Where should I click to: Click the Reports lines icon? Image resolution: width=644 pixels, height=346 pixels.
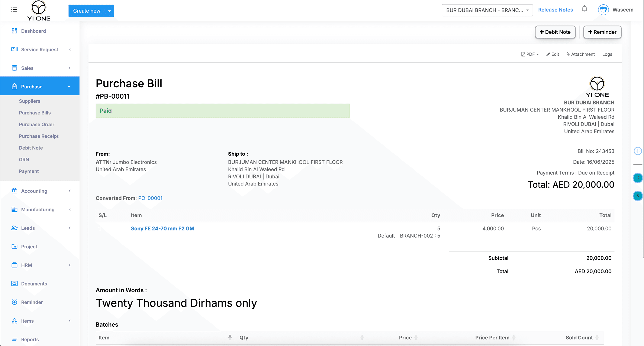tap(14, 339)
